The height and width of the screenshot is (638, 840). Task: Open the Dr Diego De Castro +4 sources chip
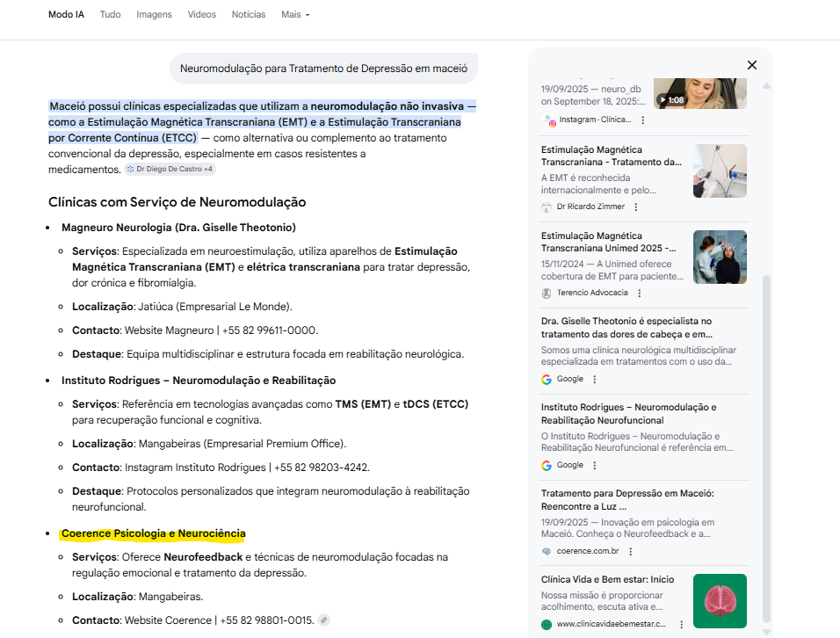pos(170,169)
